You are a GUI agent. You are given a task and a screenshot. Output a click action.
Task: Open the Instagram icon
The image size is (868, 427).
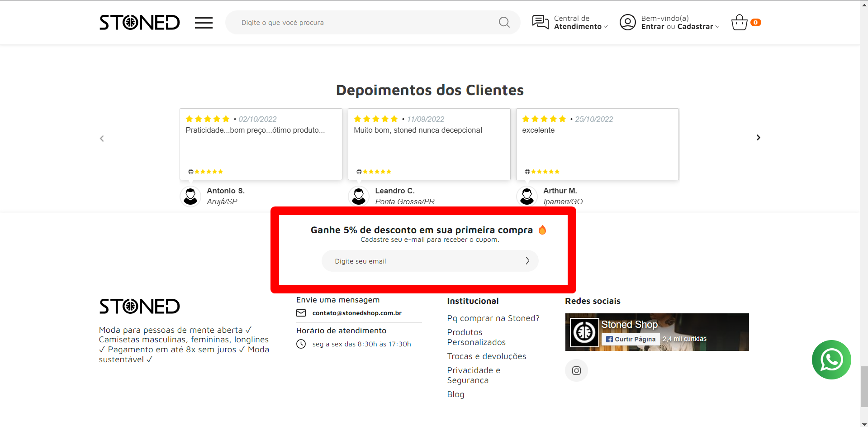(576, 370)
